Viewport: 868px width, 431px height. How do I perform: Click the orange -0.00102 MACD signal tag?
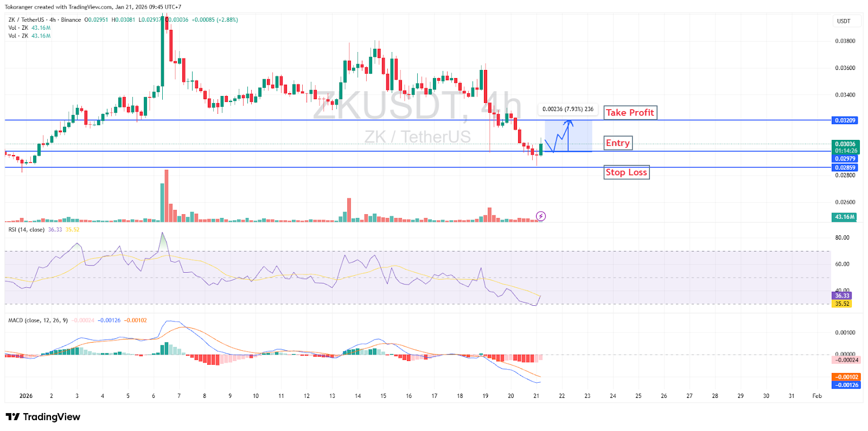pos(846,377)
